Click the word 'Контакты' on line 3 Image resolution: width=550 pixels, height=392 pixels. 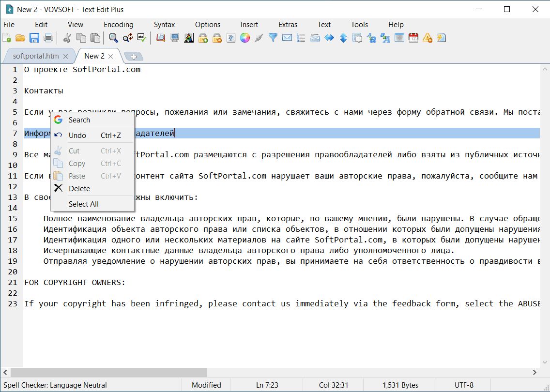[44, 91]
